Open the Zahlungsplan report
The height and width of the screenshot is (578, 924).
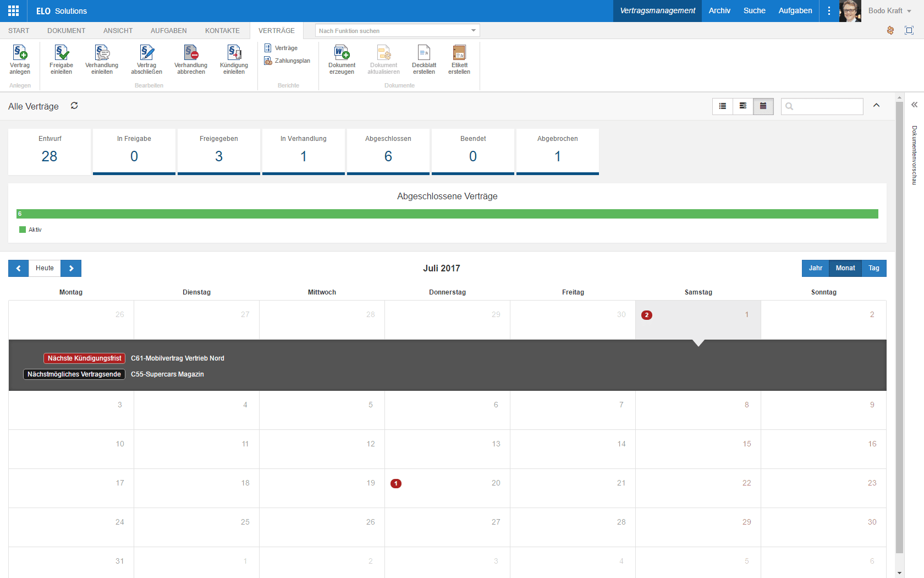click(x=287, y=61)
